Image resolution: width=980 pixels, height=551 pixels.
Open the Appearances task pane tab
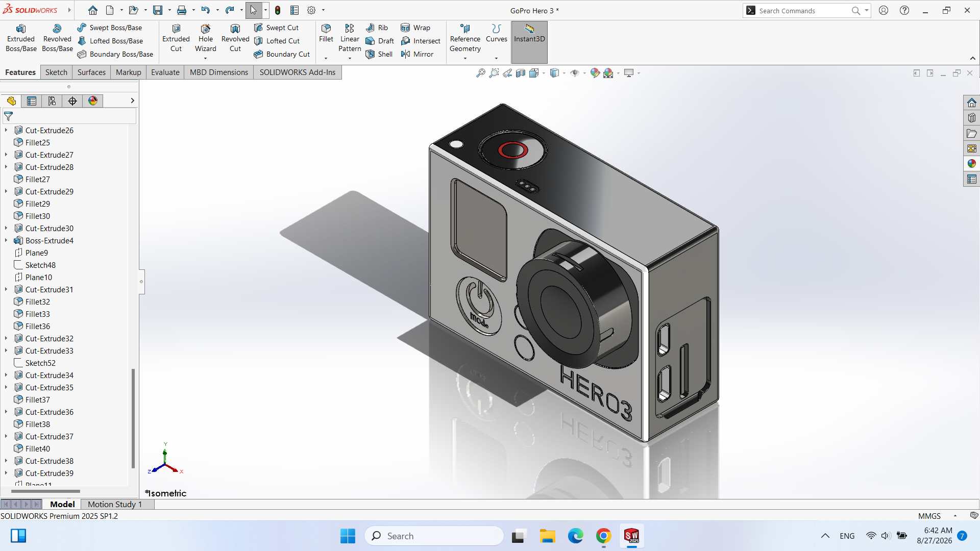(x=971, y=164)
